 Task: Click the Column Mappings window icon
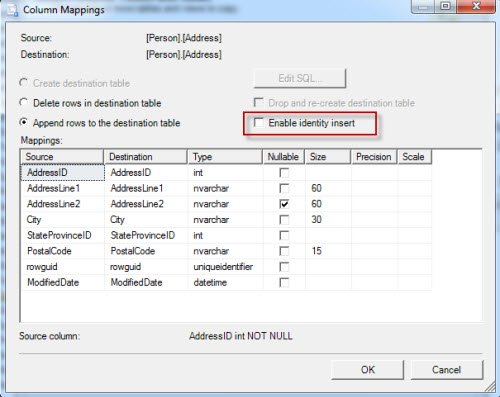(13, 10)
